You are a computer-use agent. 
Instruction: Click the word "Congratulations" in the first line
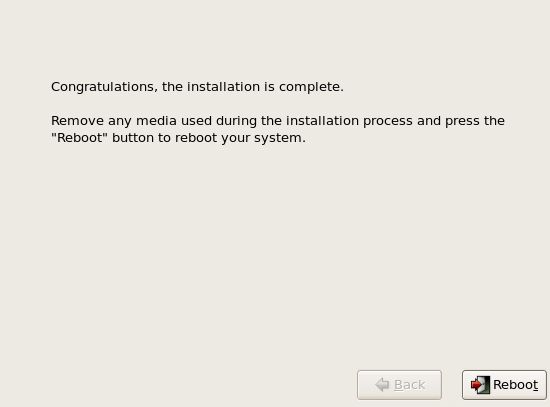(104, 87)
